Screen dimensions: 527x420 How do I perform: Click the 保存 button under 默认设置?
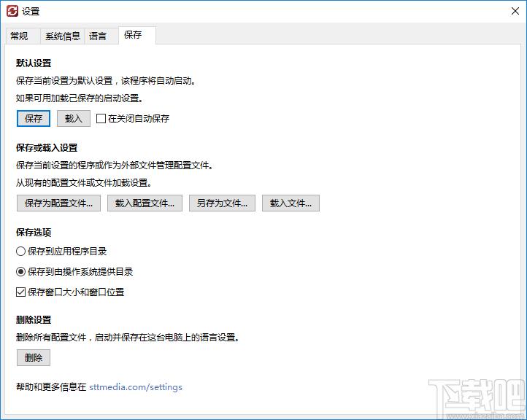pyautogui.click(x=34, y=119)
